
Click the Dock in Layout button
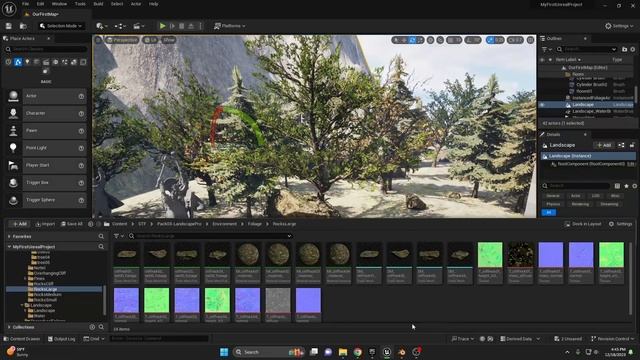point(583,224)
